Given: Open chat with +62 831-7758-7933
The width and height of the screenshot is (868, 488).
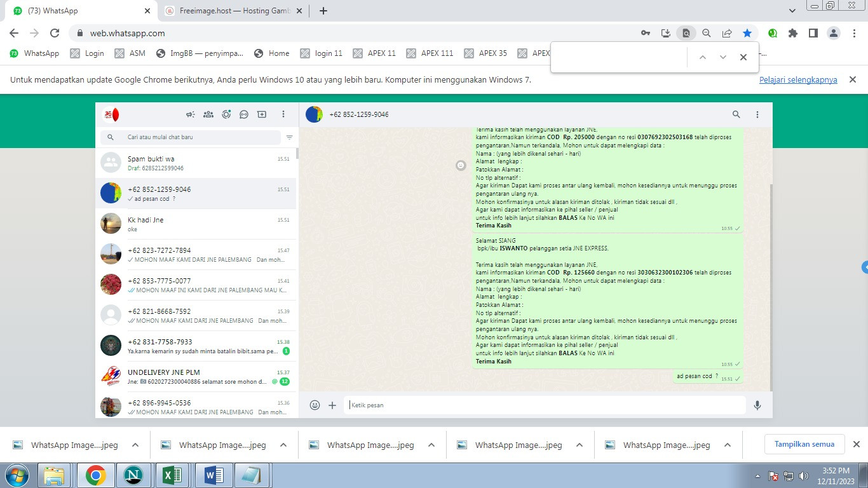Looking at the screenshot, I should [x=196, y=346].
